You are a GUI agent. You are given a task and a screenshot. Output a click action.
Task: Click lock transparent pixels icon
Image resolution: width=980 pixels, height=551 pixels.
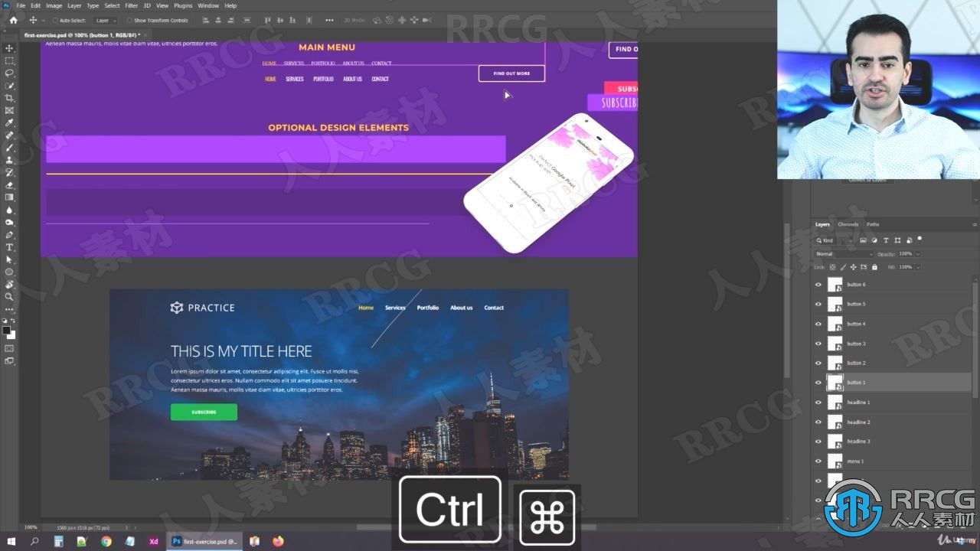click(x=833, y=267)
